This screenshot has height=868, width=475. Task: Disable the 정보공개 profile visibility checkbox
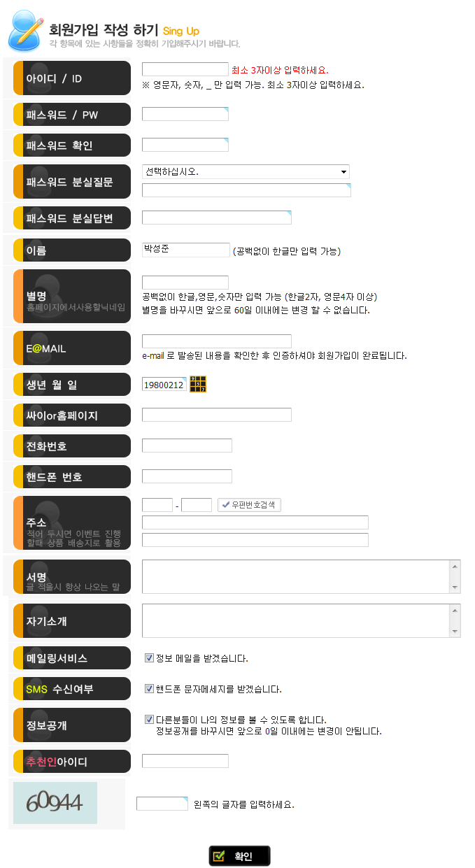pyautogui.click(x=149, y=719)
